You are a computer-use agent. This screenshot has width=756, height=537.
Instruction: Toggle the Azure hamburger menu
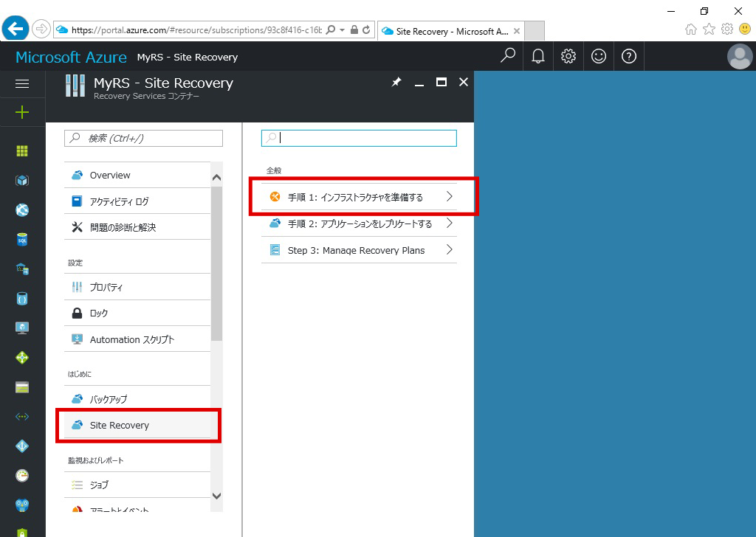coord(22,84)
